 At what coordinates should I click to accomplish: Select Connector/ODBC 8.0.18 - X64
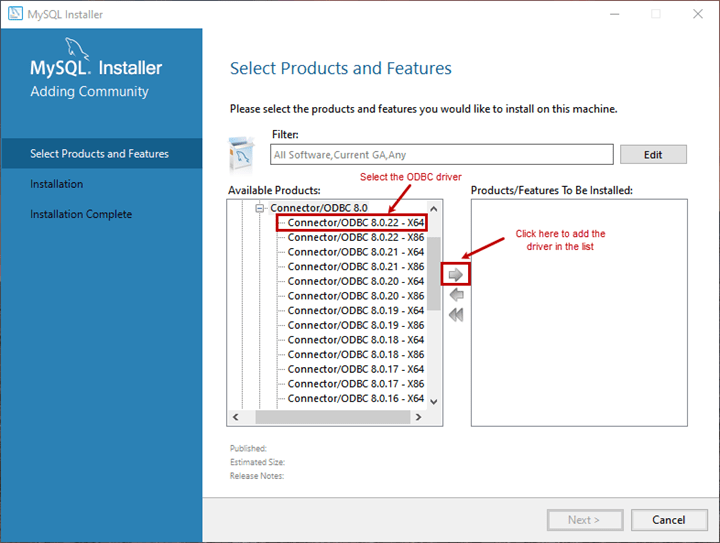[355, 340]
